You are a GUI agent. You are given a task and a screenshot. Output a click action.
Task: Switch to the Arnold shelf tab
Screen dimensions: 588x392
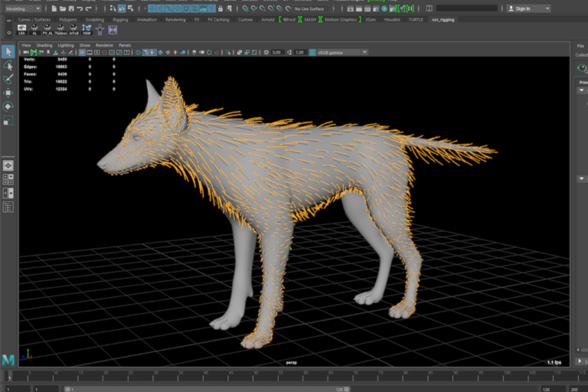(268, 19)
